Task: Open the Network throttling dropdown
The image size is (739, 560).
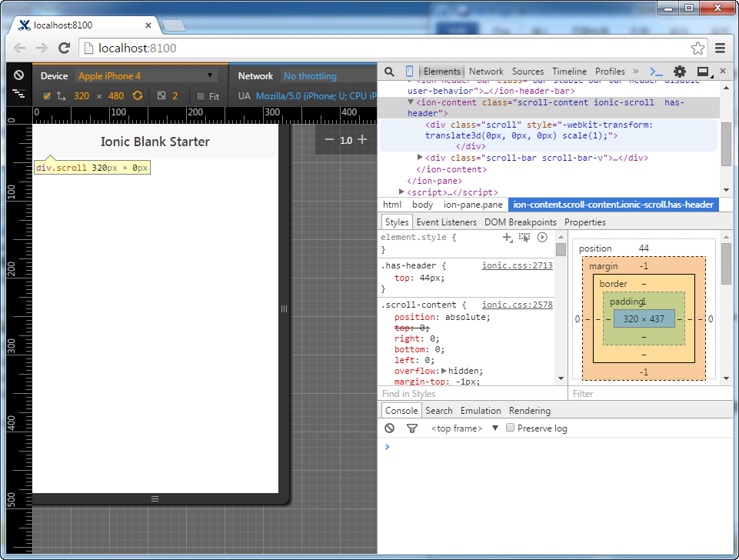Action: point(329,76)
